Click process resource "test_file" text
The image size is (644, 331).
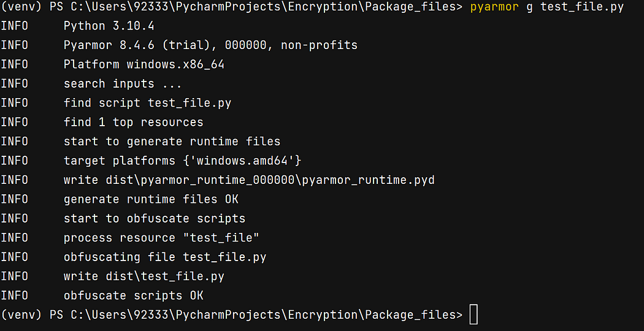pyautogui.click(x=161, y=238)
